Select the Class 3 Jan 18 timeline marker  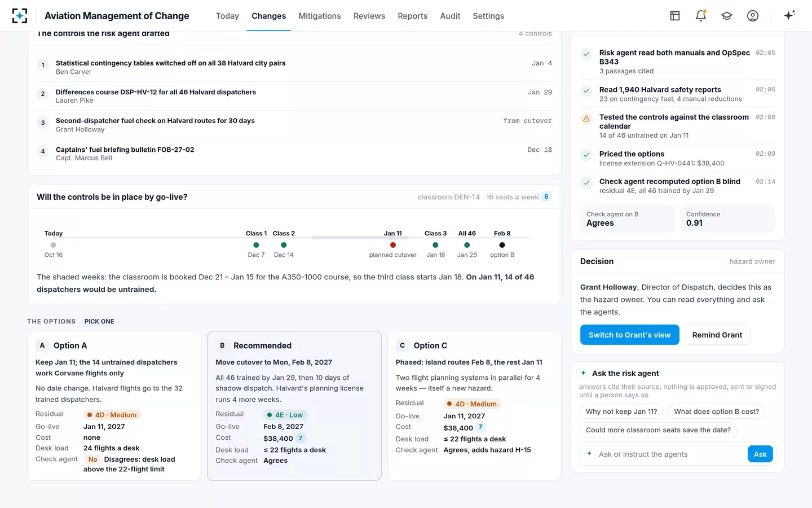pos(435,244)
